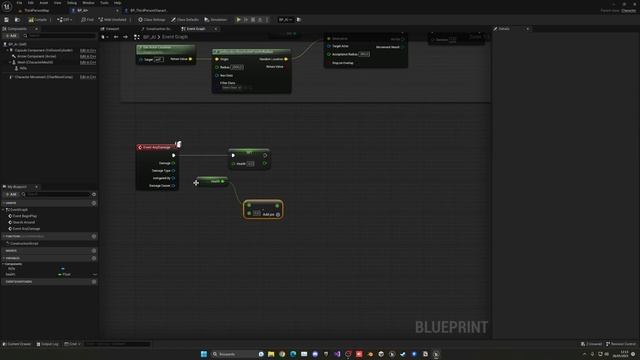
Task: Open the Content Drawer
Action: [x=17, y=344]
